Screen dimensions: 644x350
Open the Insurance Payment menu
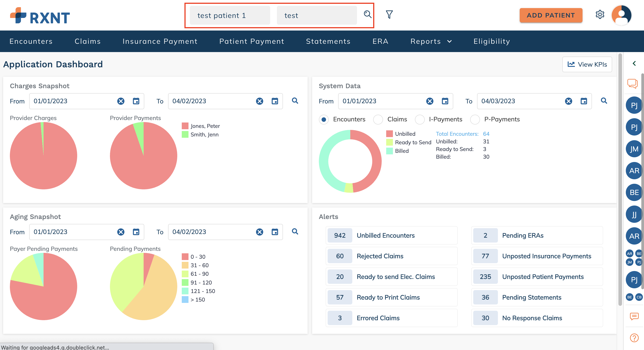tap(160, 41)
